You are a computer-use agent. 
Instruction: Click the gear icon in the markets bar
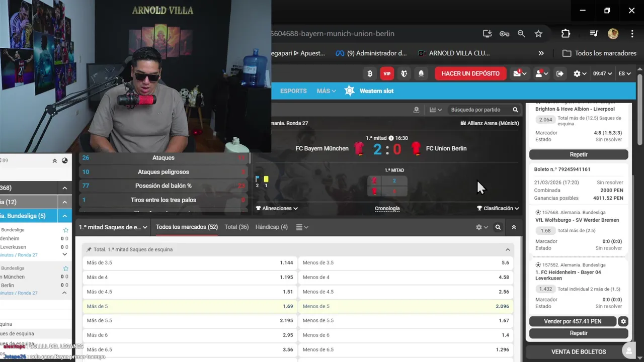pyautogui.click(x=481, y=227)
